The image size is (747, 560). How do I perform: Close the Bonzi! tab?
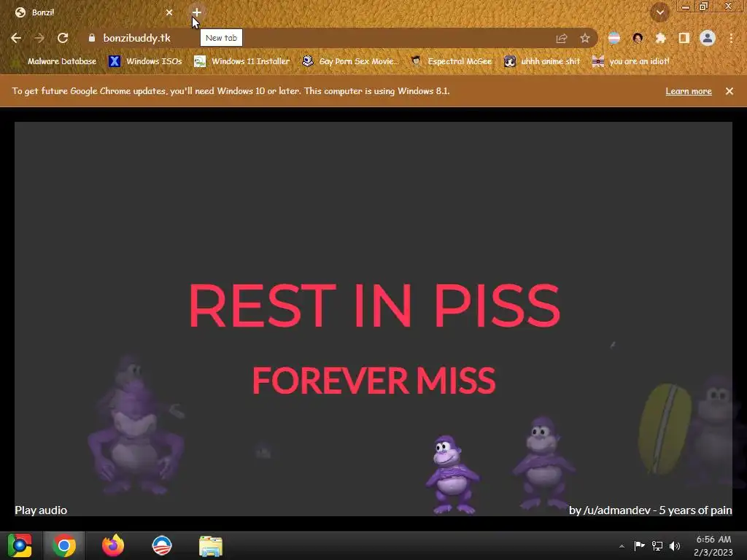click(x=169, y=12)
